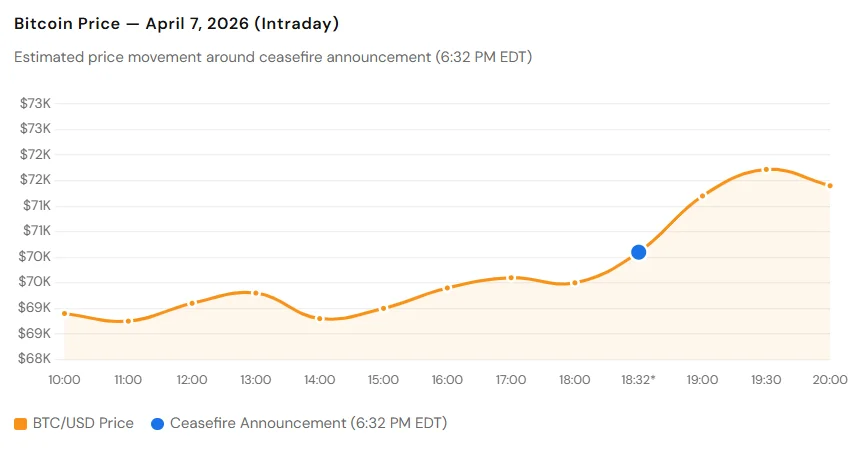
Task: Click the data point at 18:00
Action: pos(575,283)
